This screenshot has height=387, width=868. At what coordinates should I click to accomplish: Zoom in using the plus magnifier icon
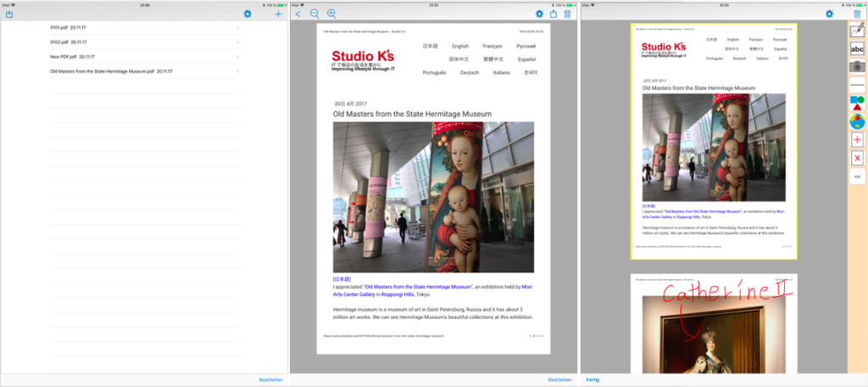(x=331, y=14)
